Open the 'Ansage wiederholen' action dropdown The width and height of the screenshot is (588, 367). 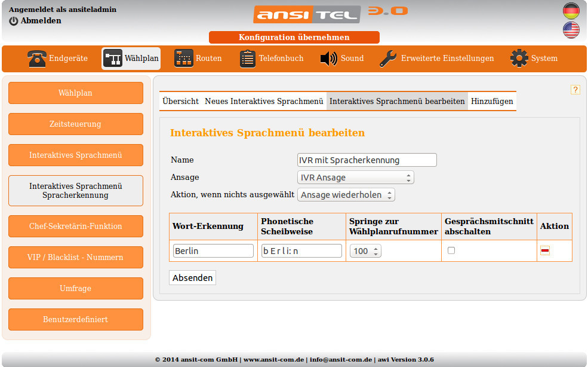click(x=346, y=195)
